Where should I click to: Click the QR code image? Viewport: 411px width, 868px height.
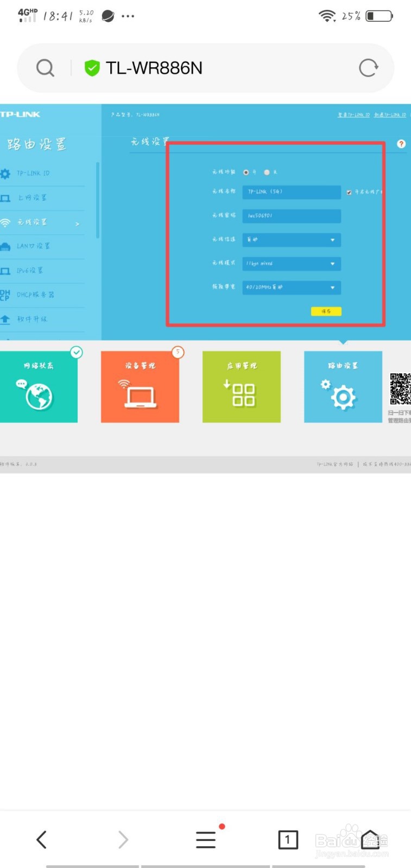point(400,389)
